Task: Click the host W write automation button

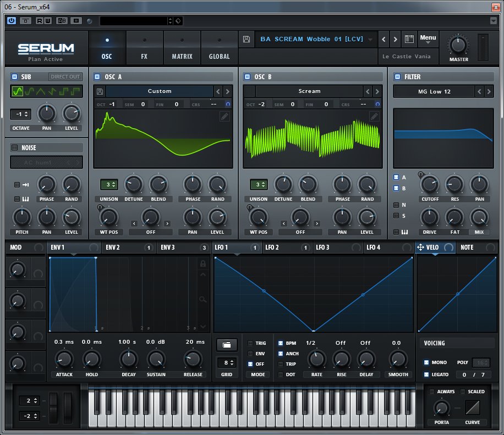Action: (47, 21)
